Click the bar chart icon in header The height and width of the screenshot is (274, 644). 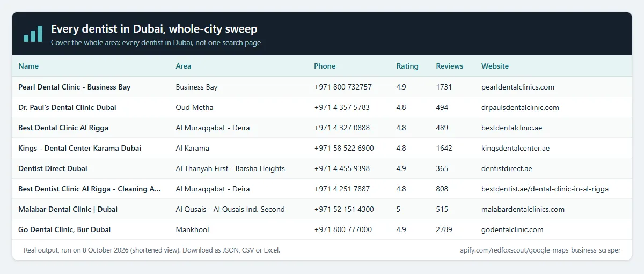pos(33,33)
